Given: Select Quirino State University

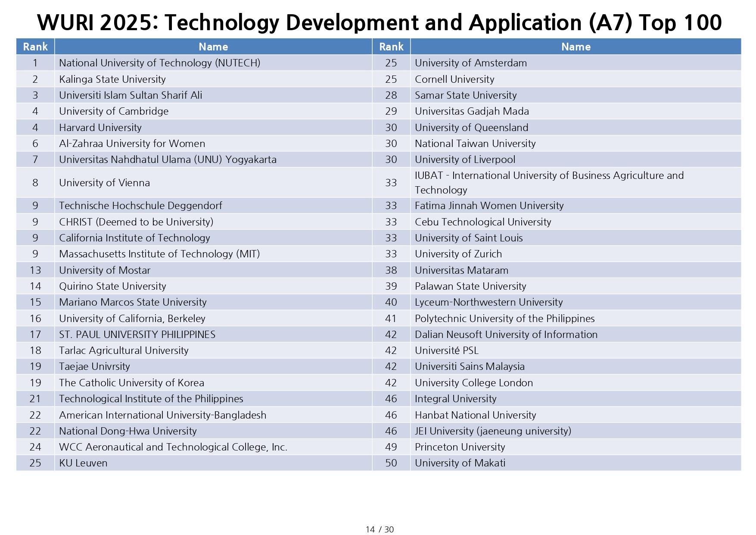Looking at the screenshot, I should [x=112, y=286].
